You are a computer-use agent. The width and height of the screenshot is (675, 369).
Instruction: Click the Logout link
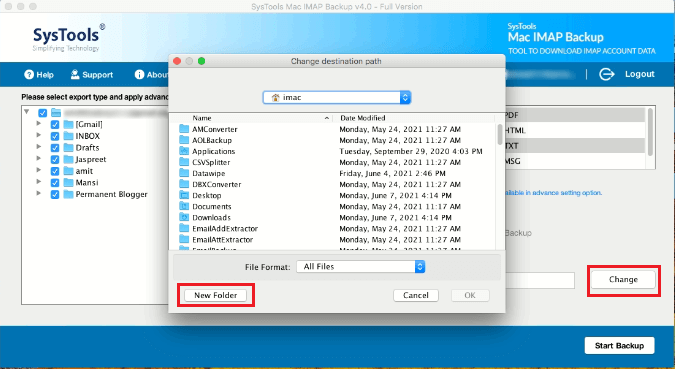pos(640,74)
